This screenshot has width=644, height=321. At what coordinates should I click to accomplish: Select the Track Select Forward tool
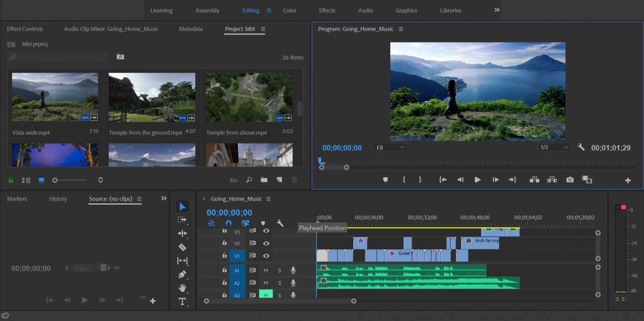click(x=182, y=220)
